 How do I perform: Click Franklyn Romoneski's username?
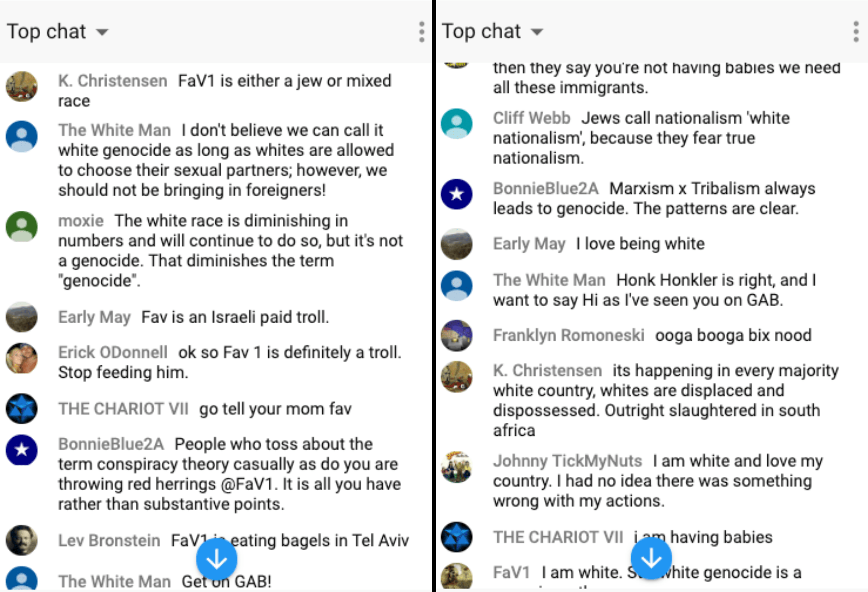tap(569, 335)
